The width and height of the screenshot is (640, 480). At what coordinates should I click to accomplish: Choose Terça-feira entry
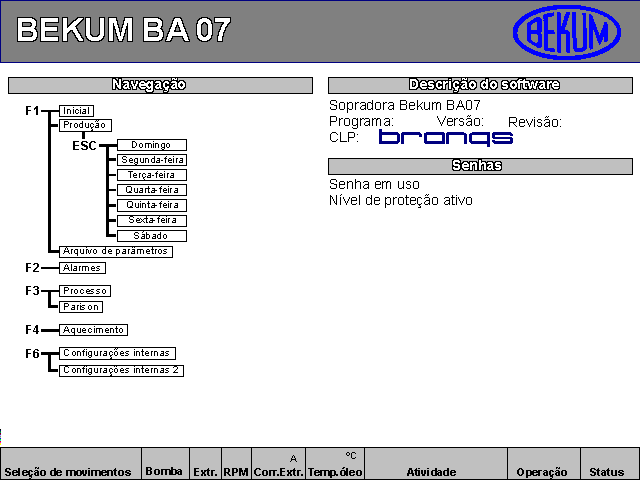(151, 175)
